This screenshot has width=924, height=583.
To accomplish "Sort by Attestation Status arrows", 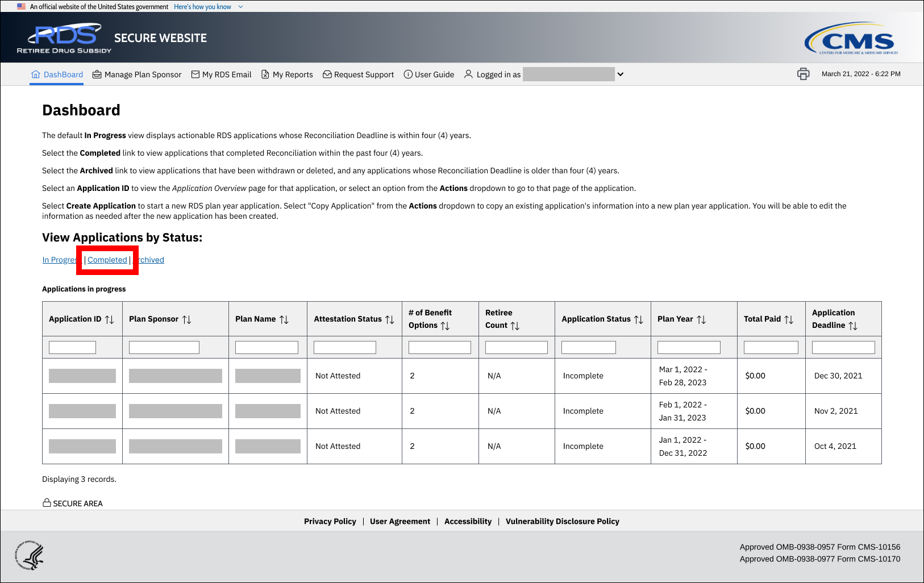I will click(x=390, y=319).
